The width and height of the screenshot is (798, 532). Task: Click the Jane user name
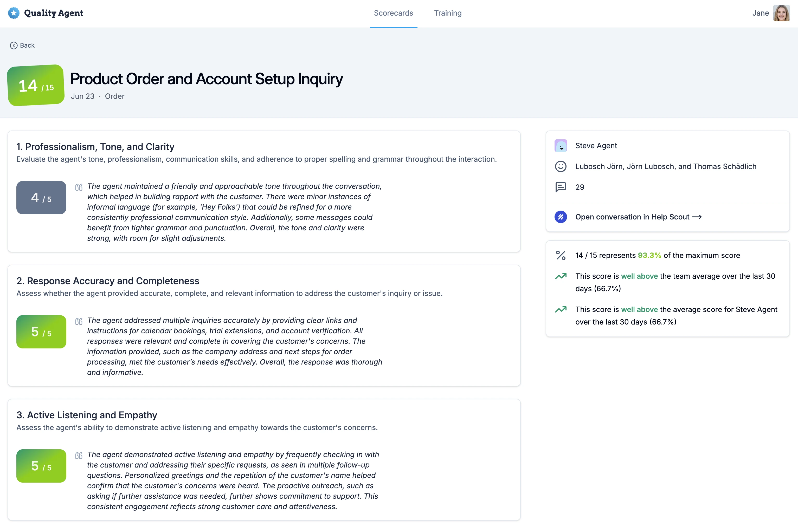(x=760, y=13)
